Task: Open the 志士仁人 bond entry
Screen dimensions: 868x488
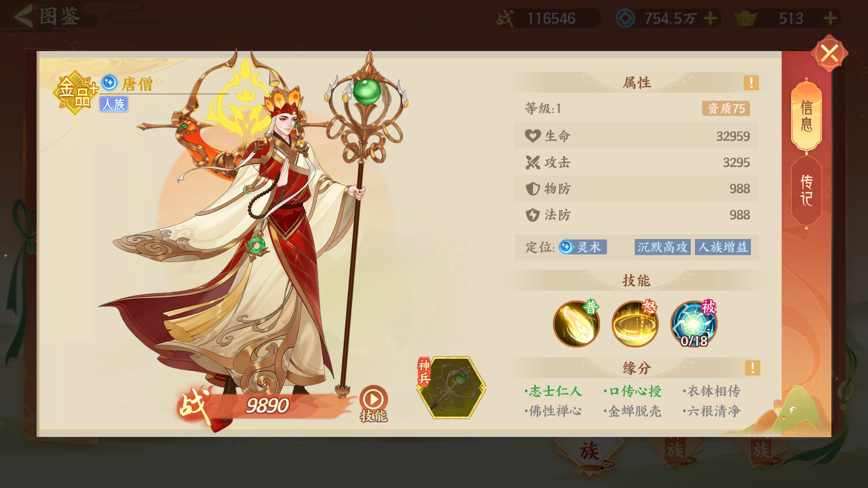Action: point(553,391)
